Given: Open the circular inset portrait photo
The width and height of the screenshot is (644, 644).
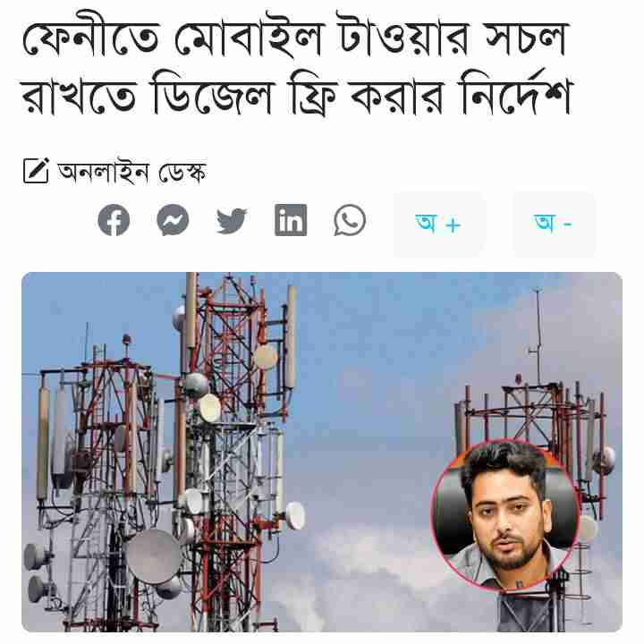Looking at the screenshot, I should (505, 515).
